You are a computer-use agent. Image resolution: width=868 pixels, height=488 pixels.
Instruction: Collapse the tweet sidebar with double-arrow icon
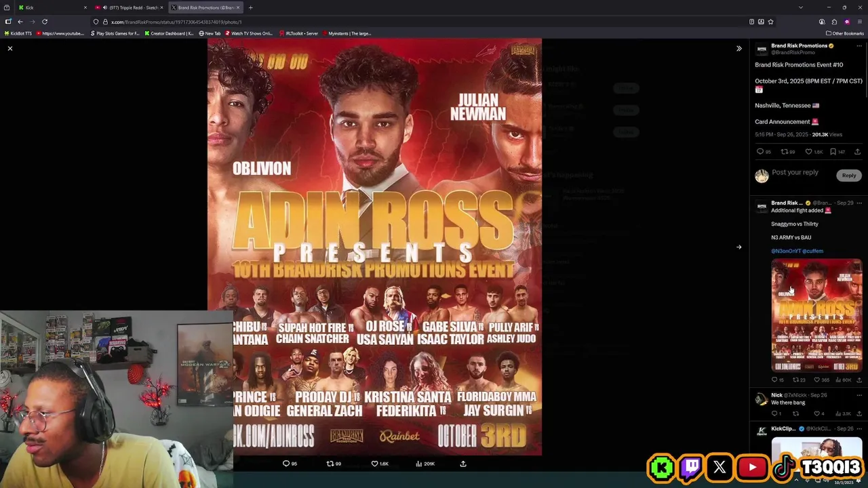pyautogui.click(x=739, y=48)
